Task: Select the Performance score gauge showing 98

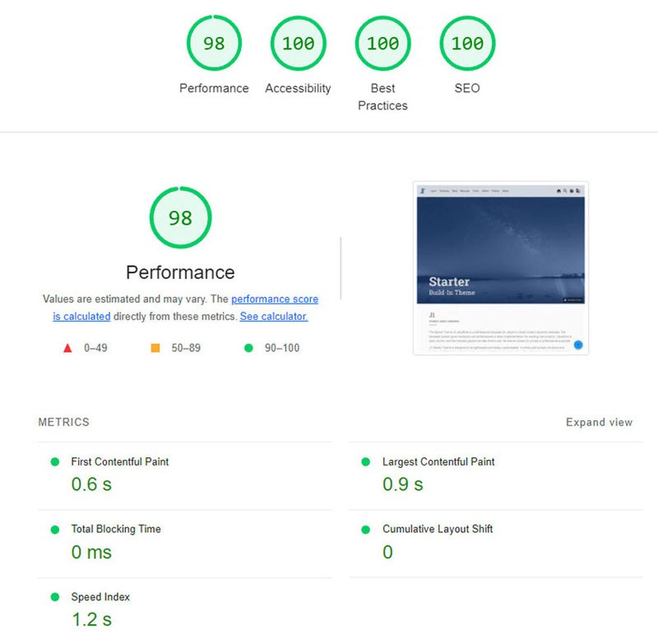Action: pyautogui.click(x=213, y=43)
